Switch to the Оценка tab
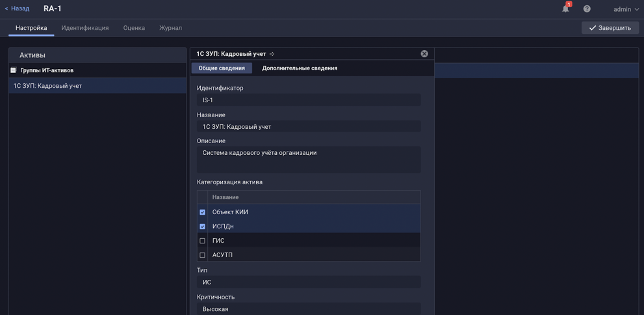Image resolution: width=644 pixels, height=315 pixels. click(x=134, y=28)
